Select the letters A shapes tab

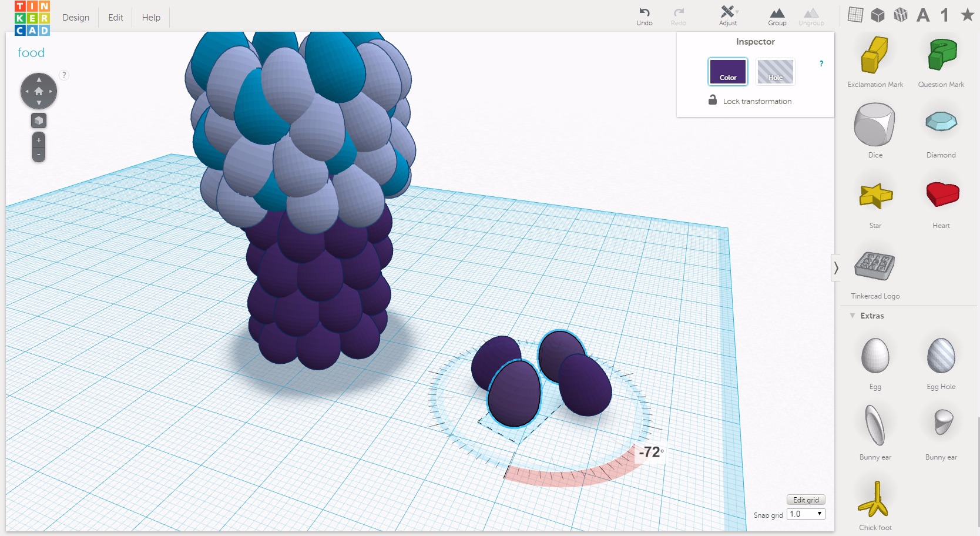(923, 15)
